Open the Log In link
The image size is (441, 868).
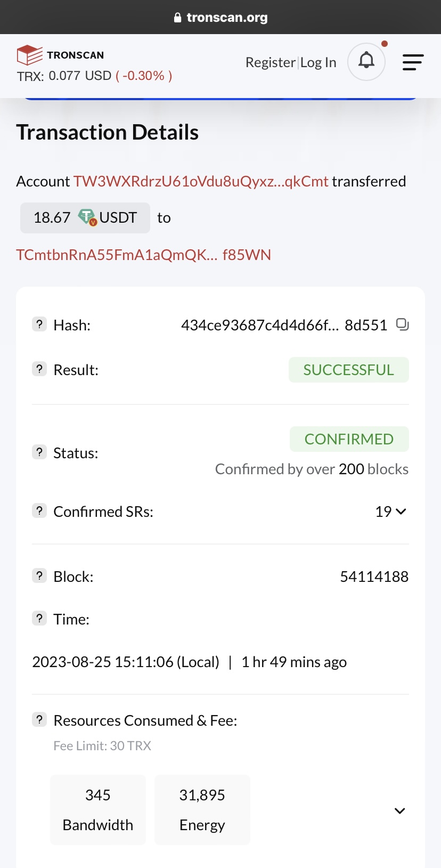point(318,62)
